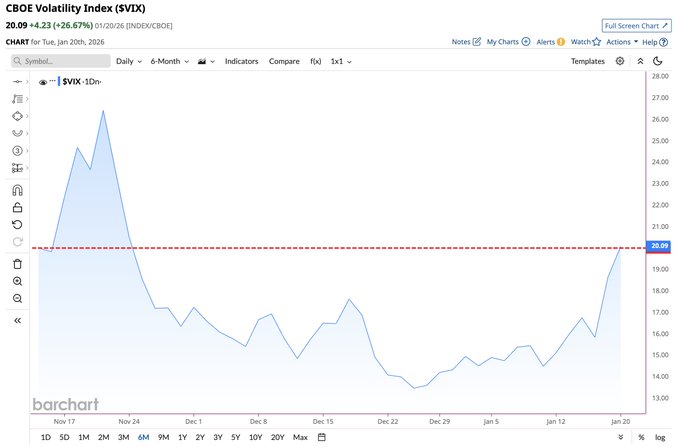Select the 1Y range tab
Screen dimensions: 679x447
(x=182, y=437)
